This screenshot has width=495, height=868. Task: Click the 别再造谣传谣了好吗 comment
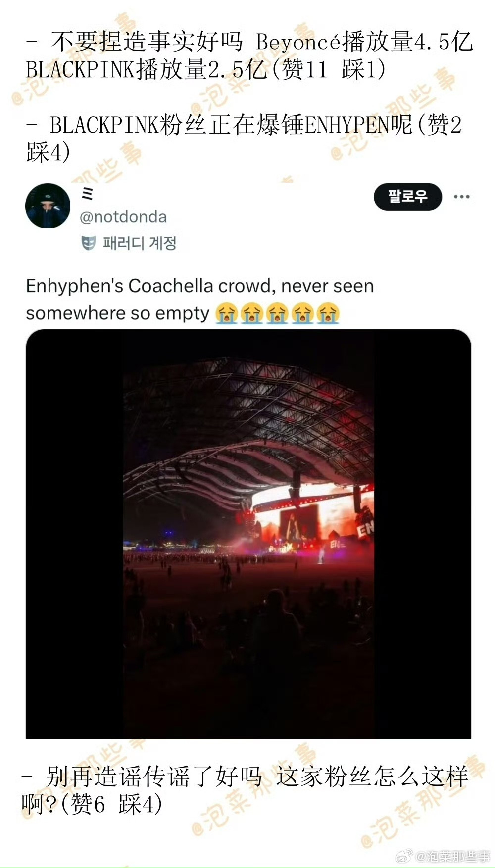pyautogui.click(x=245, y=790)
